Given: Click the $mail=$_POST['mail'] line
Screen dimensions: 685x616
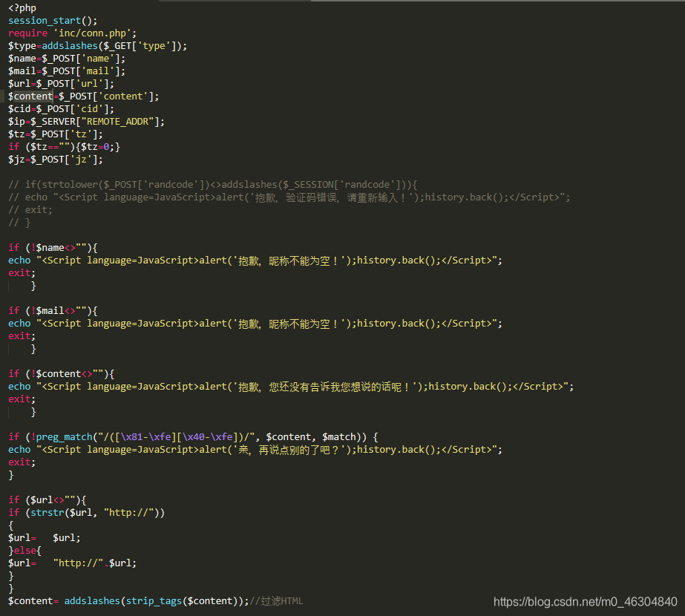Looking at the screenshot, I should [x=66, y=71].
